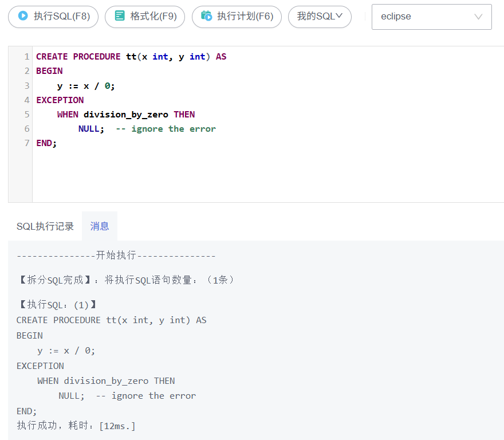Open the 我的SQL dropdown menu
The image size is (504, 440).
[320, 17]
